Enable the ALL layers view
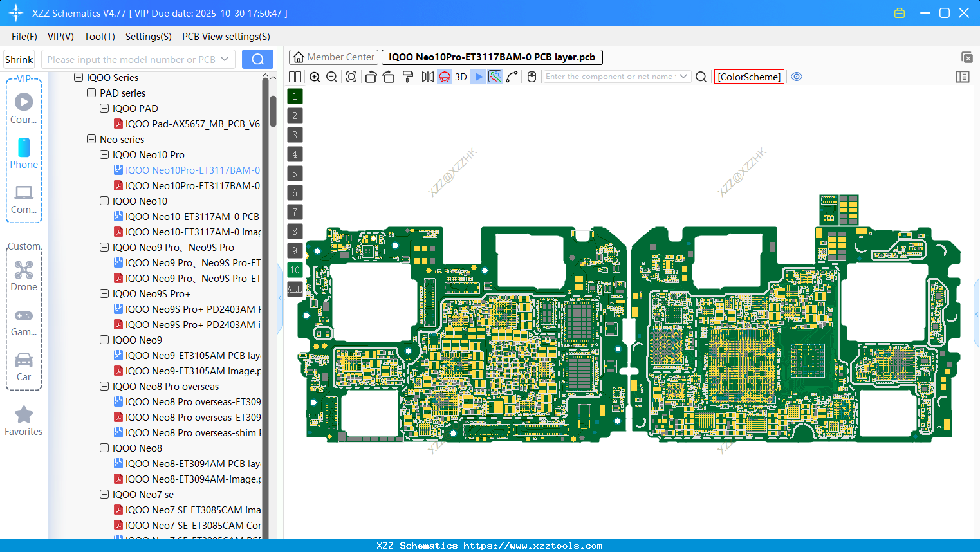This screenshot has height=552, width=980. pos(294,289)
